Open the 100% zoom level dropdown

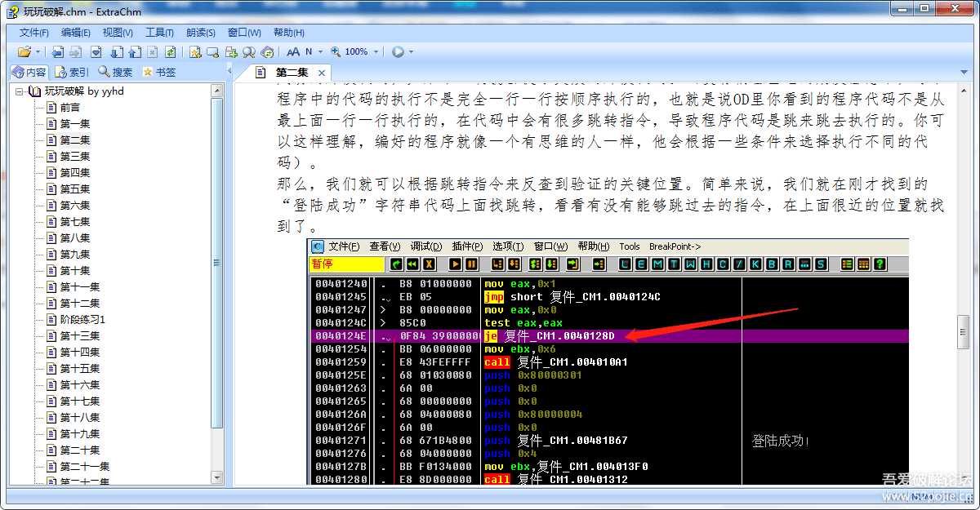point(376,51)
